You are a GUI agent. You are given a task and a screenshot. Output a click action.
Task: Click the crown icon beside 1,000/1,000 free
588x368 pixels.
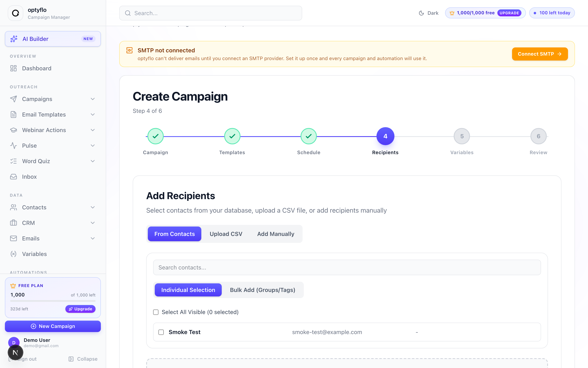point(452,13)
